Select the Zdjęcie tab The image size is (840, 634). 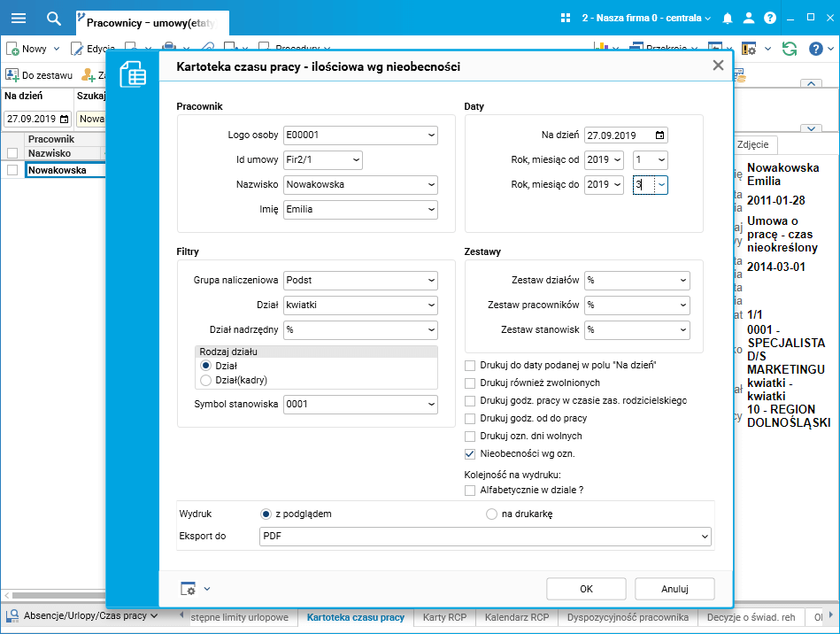point(752,144)
